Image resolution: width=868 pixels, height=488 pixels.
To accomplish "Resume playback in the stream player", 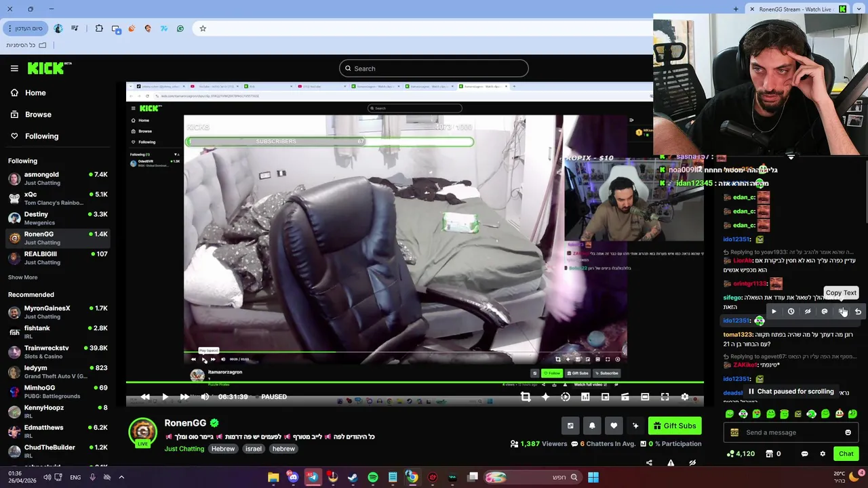I will [x=165, y=396].
